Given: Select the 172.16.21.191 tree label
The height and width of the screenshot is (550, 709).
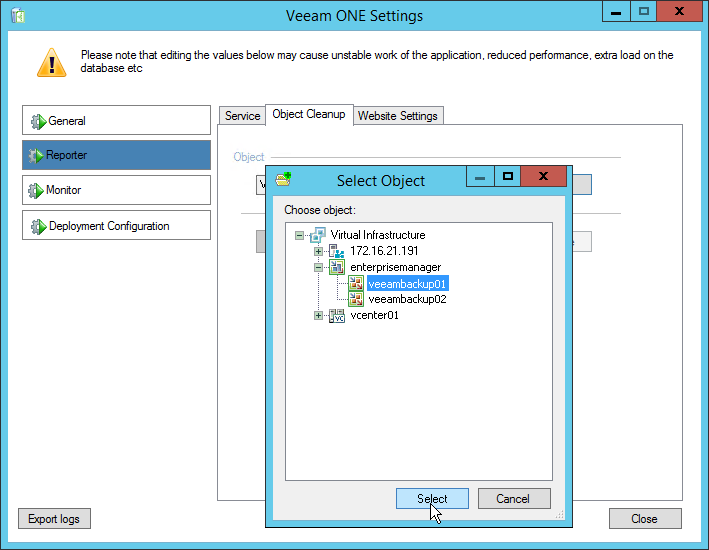Looking at the screenshot, I should pos(384,251).
